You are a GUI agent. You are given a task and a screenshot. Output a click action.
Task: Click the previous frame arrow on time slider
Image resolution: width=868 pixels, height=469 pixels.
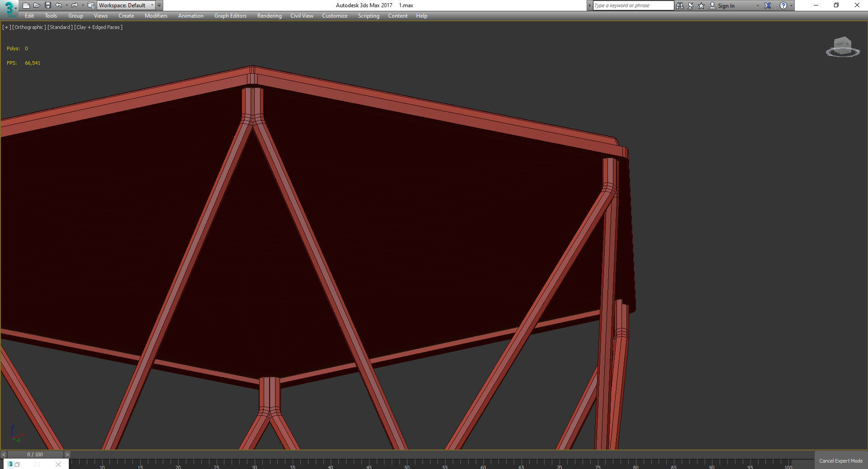(x=4, y=455)
